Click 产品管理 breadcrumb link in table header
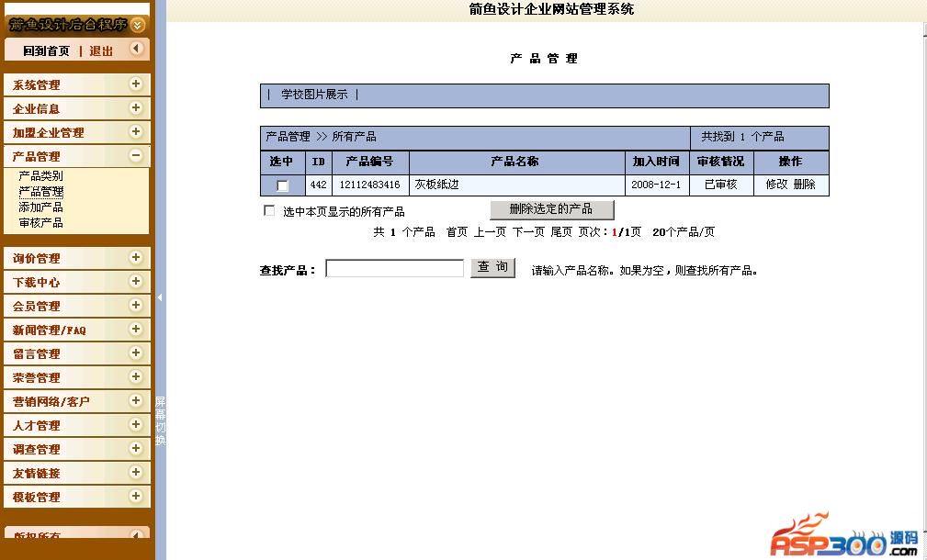Viewport: 927px width, 560px height. tap(288, 137)
